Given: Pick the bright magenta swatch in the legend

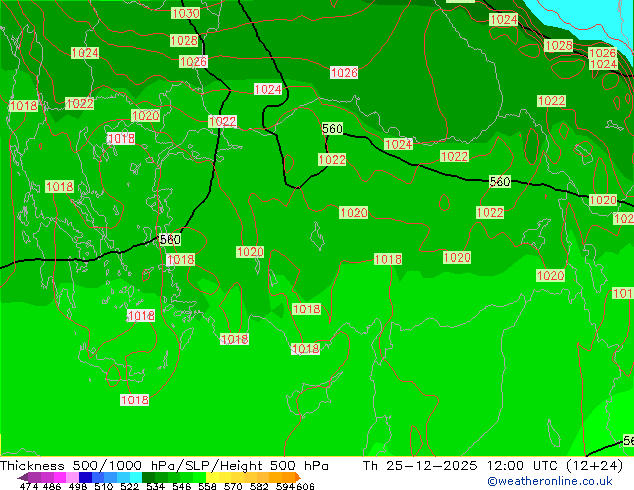Looking at the screenshot, I should click(x=60, y=477).
